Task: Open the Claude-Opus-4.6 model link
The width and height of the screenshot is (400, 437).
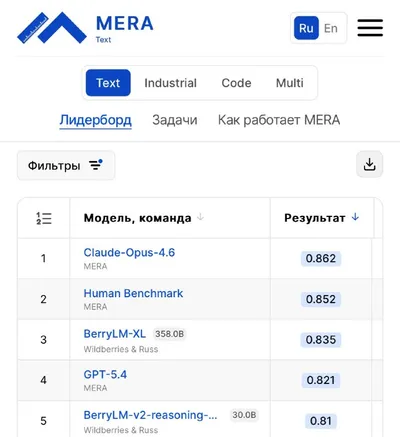Action: pyautogui.click(x=129, y=252)
